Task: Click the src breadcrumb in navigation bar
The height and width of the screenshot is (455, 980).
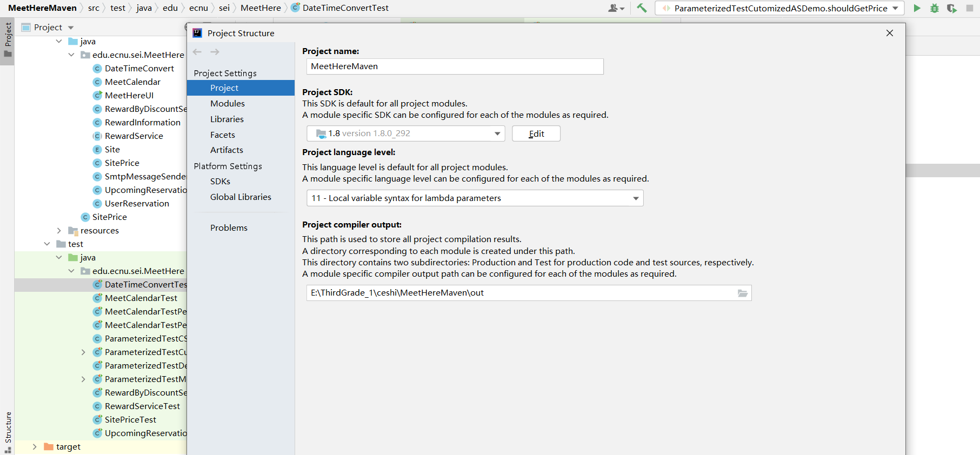Action: pos(94,8)
